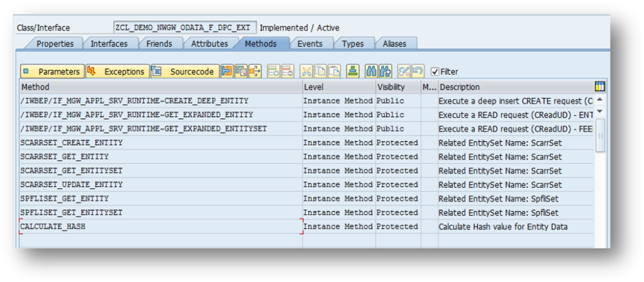Open Sourcecode for the selected method
Image resolution: width=644 pixels, height=282 pixels.
pos(185,72)
